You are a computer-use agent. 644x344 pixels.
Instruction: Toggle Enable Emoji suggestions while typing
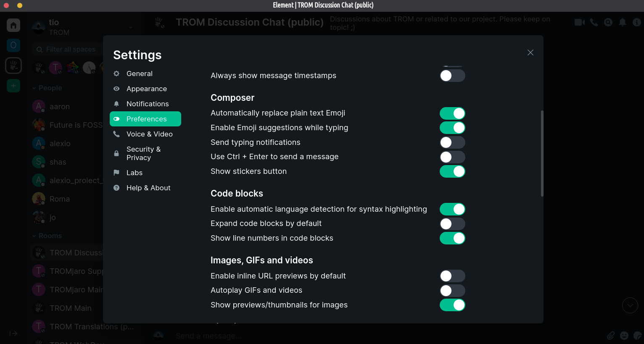coord(452,128)
